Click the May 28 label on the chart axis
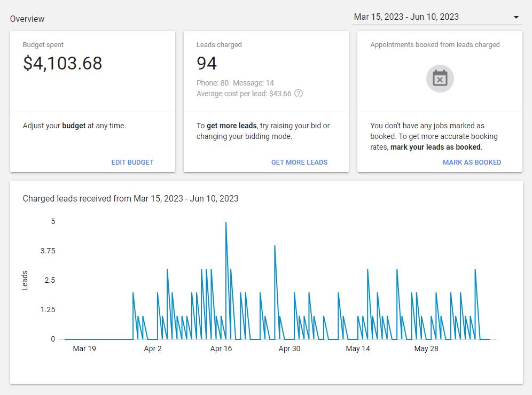Image resolution: width=532 pixels, height=395 pixels. (x=426, y=348)
